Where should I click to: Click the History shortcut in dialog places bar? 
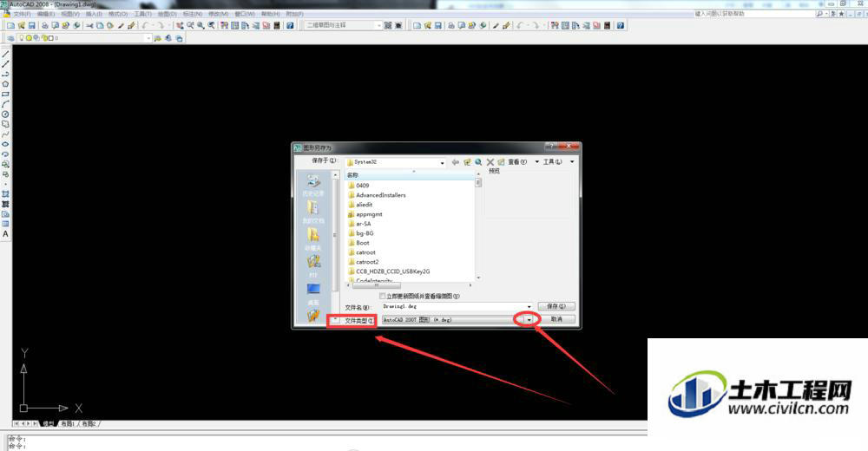313,186
